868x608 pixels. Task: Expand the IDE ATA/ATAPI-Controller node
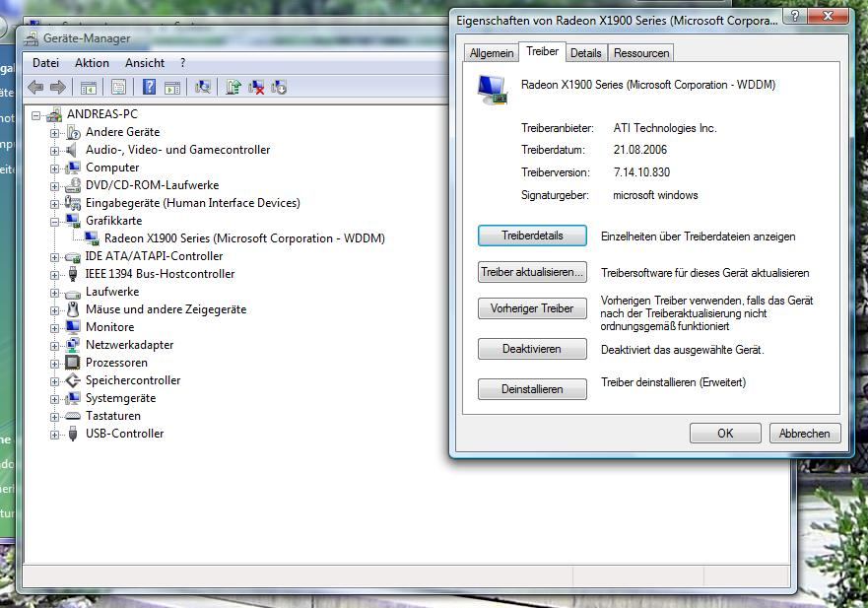tap(54, 257)
